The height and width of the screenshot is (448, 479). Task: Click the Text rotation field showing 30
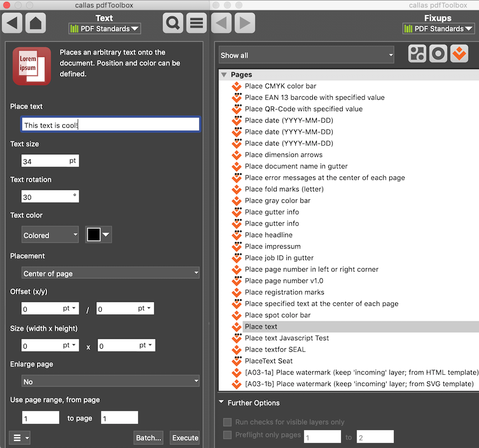pyautogui.click(x=50, y=197)
